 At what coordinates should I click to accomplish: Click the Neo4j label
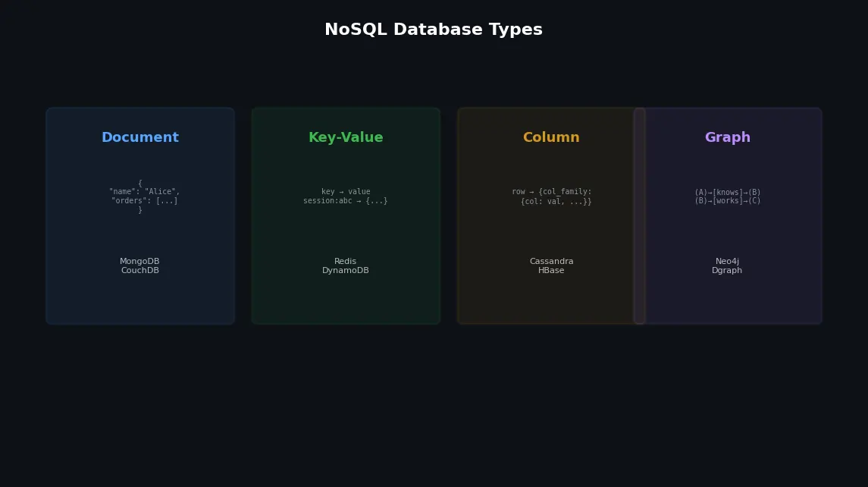click(x=728, y=262)
